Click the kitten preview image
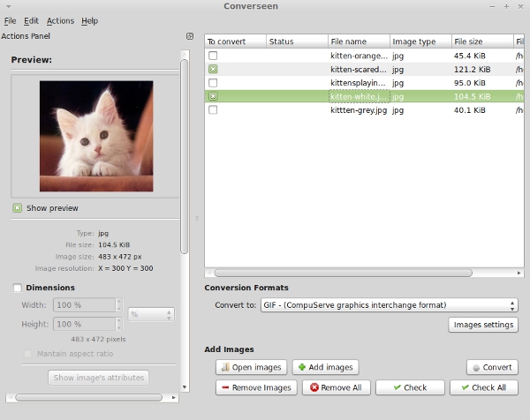Viewport: 530px width, 420px height. click(96, 136)
